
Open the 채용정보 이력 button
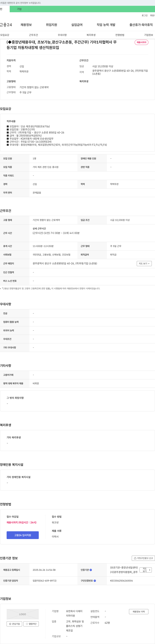pyautogui.click(x=139, y=611)
